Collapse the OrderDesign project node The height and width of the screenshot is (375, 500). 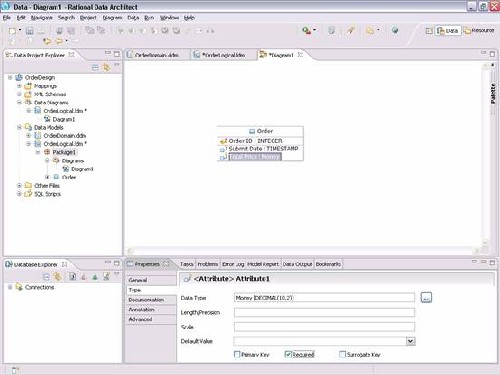(x=10, y=77)
